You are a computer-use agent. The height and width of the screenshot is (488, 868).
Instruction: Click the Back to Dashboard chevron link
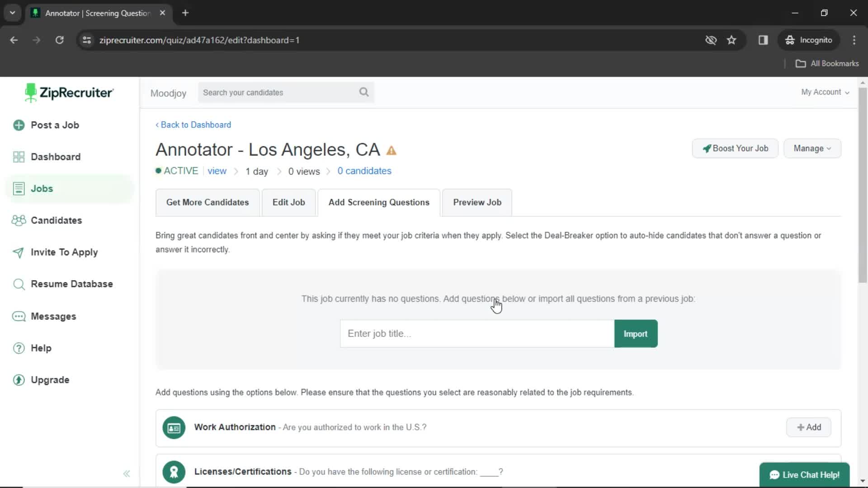(x=193, y=125)
